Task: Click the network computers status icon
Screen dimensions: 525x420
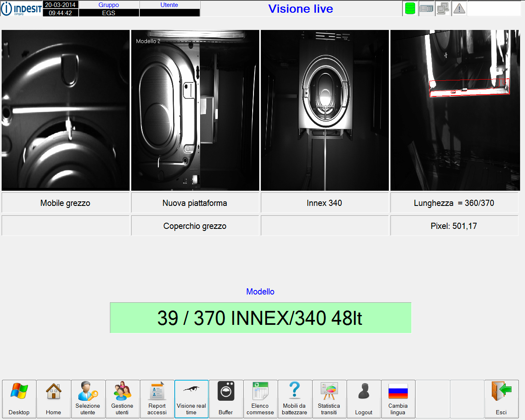Action: 443,9
